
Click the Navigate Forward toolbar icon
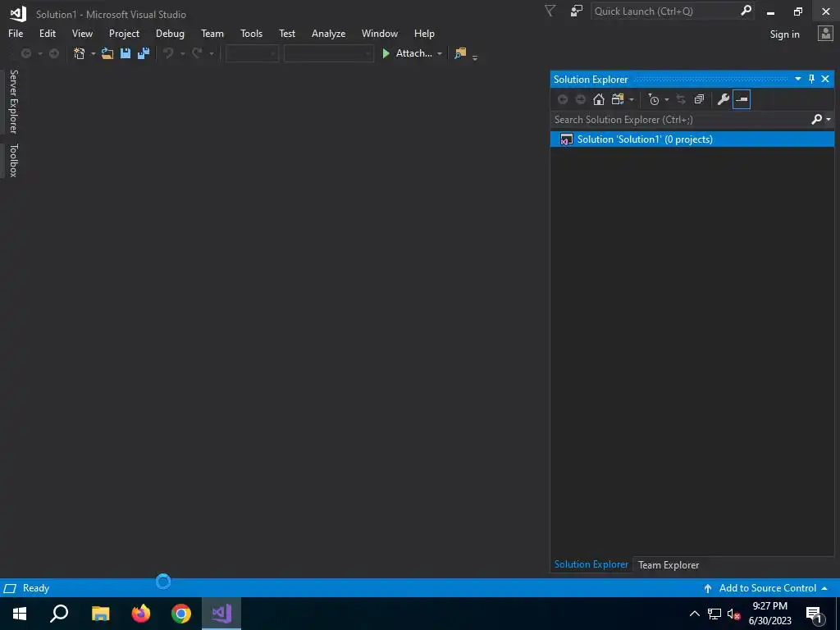click(53, 53)
